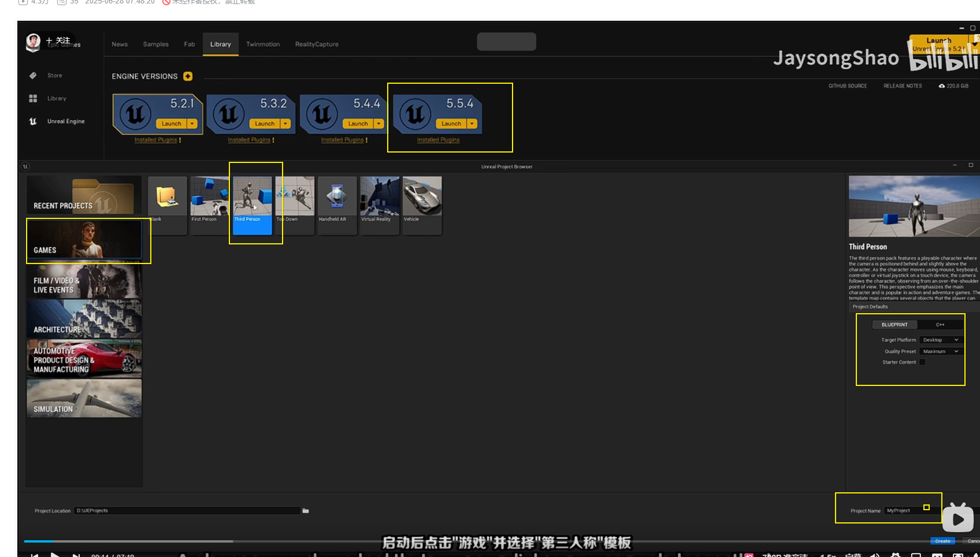
Task: Choose the Handheld AR template
Action: [x=337, y=205]
